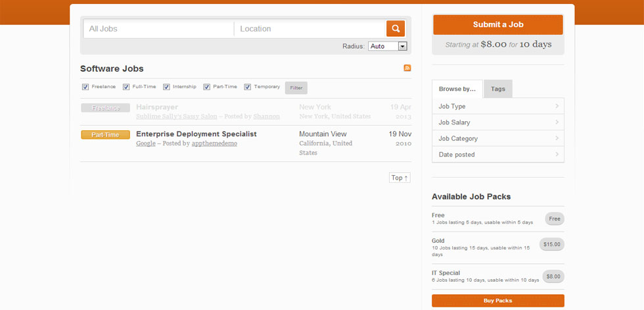The image size is (644, 310).
Task: Click the Software Jobs heading
Action: [112, 68]
